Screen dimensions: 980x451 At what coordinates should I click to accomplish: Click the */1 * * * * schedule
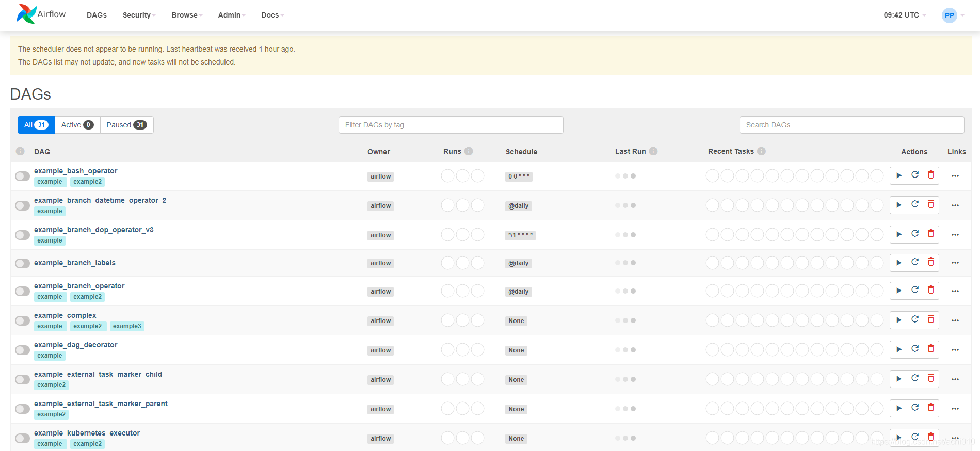pos(520,235)
